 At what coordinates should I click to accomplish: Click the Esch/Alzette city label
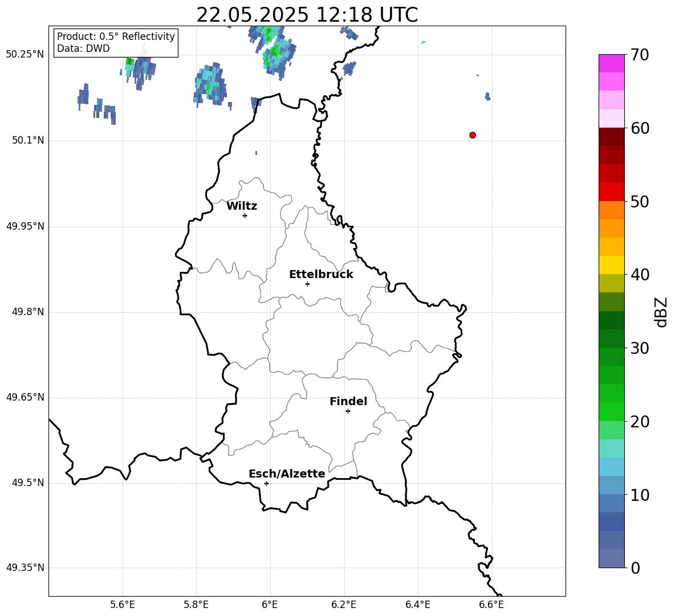287,474
